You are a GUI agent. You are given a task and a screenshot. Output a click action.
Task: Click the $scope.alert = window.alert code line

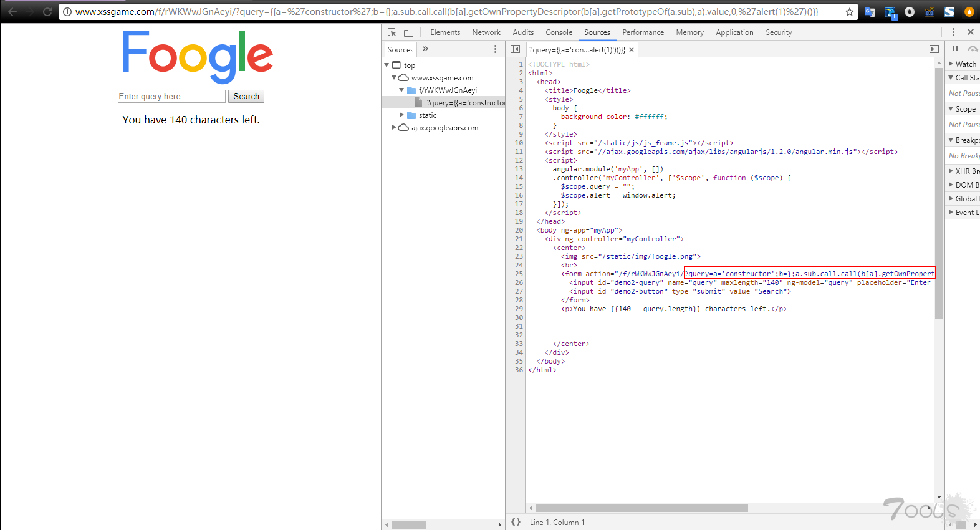point(618,195)
